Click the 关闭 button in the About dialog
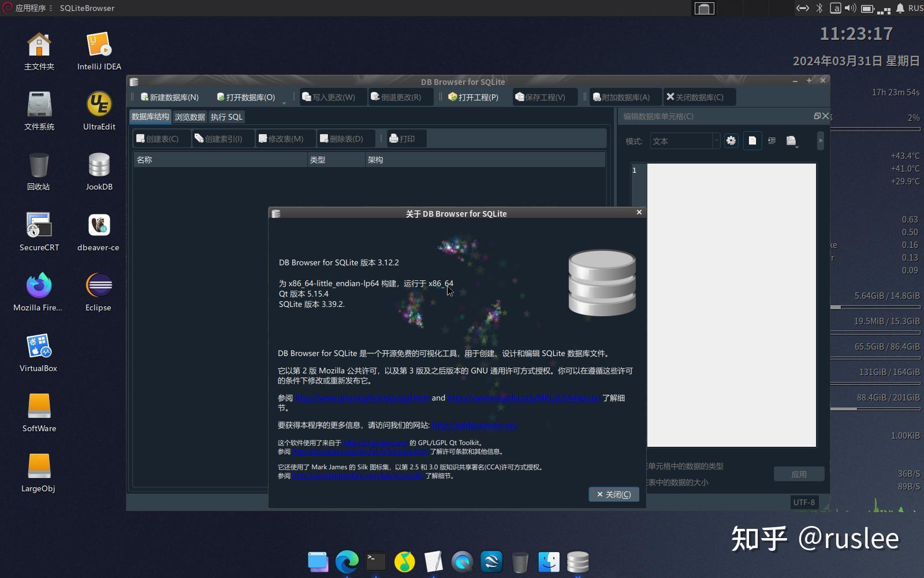This screenshot has height=578, width=924. tap(613, 494)
